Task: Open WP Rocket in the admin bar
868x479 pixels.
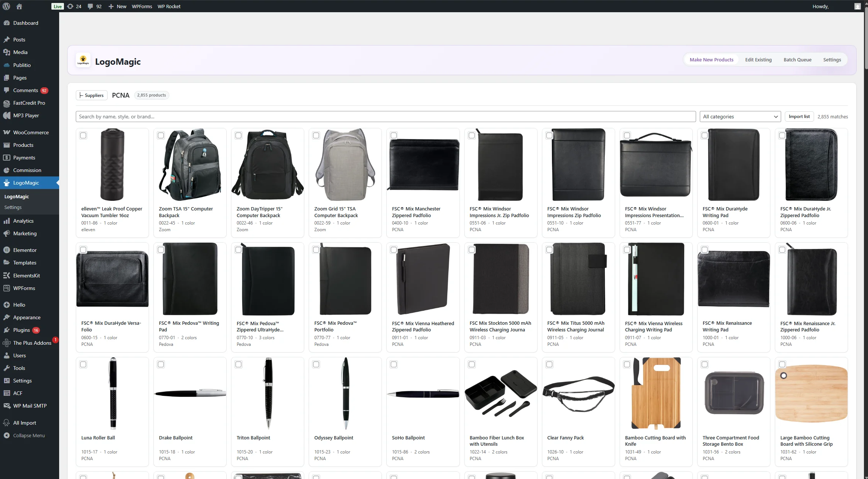Action: [x=169, y=6]
